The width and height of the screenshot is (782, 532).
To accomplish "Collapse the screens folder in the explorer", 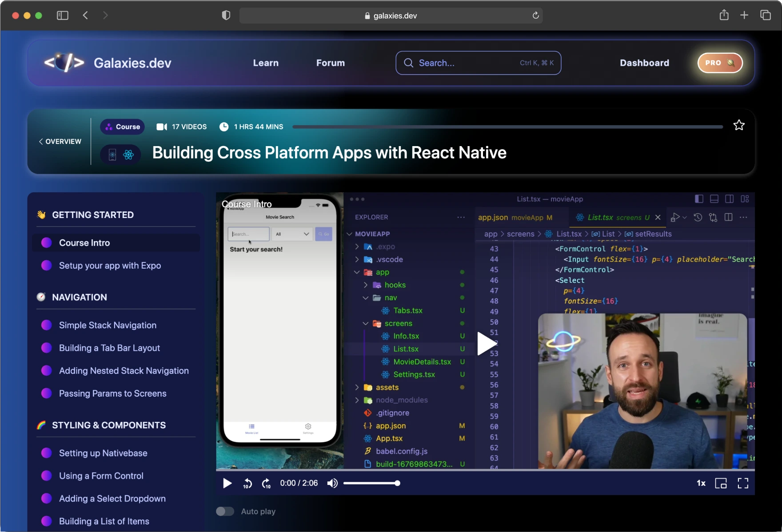I will pos(365,323).
